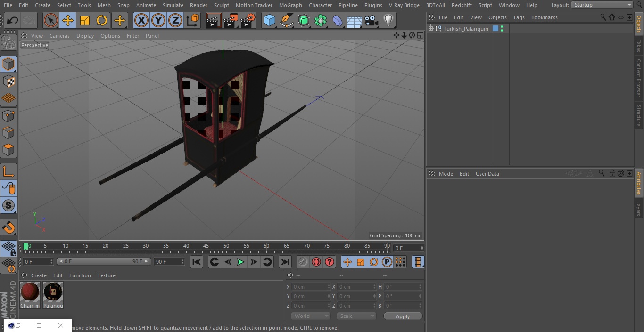Click the Subdivision Surface generator icon
Screen dimensions: 644x332
pos(304,21)
